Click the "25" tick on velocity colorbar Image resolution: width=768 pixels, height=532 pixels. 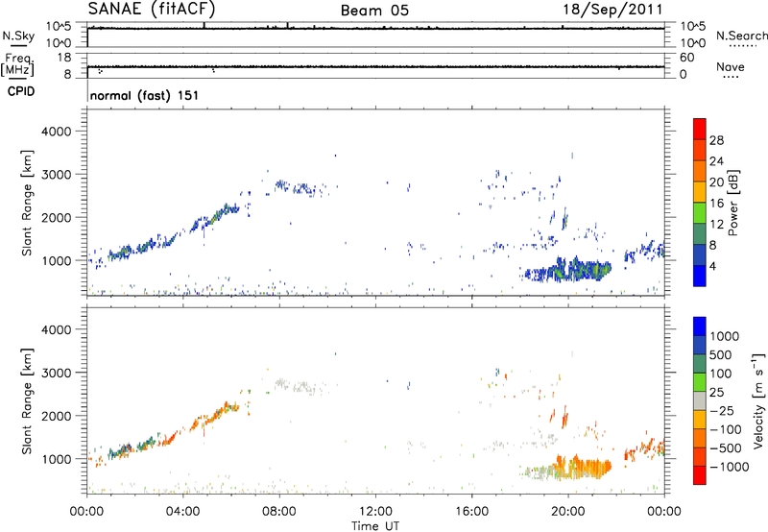tap(717, 393)
